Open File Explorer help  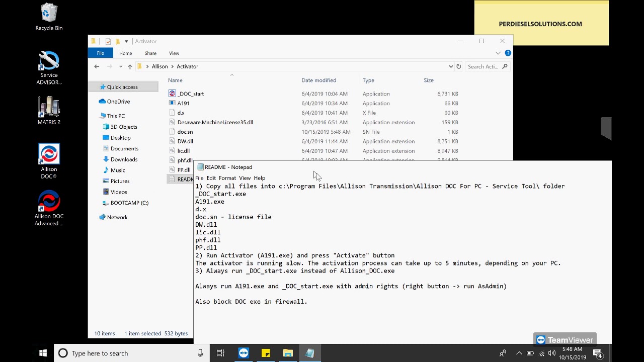(508, 53)
